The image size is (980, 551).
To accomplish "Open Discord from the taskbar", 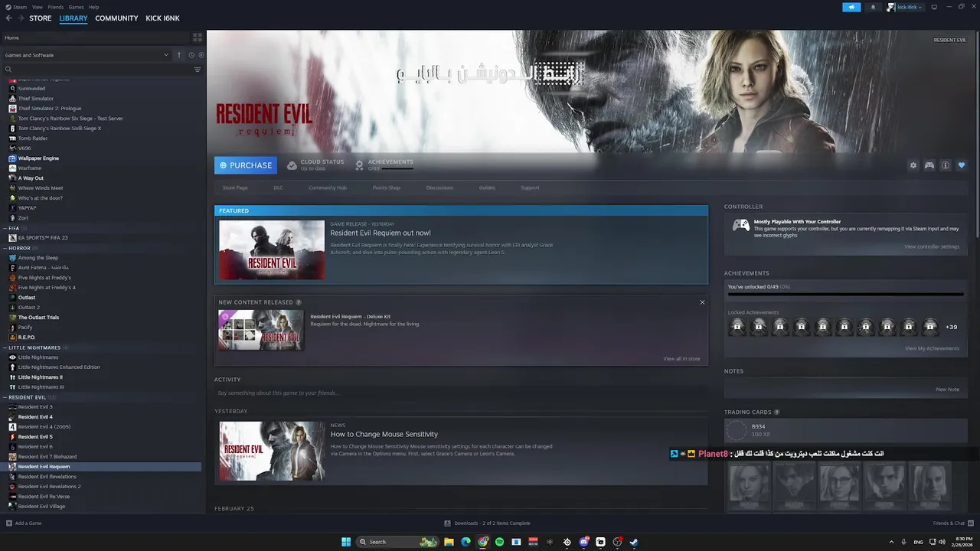I will (584, 542).
